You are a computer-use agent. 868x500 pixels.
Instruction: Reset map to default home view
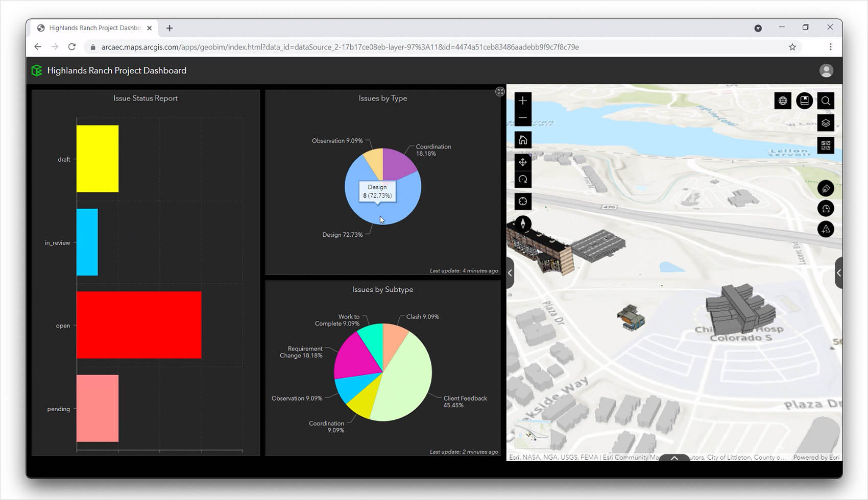point(522,140)
